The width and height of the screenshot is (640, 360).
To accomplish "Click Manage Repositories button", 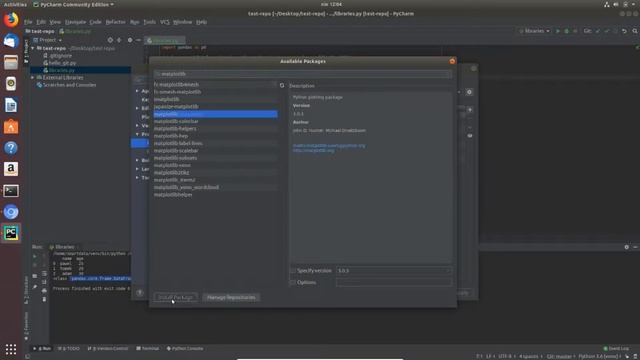I will (231, 298).
